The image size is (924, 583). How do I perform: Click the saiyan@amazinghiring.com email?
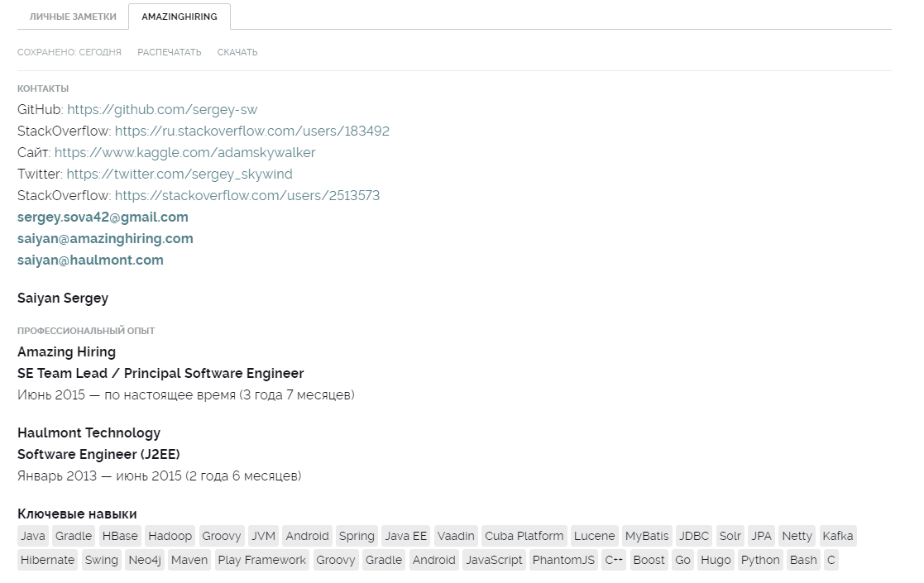[x=105, y=238]
